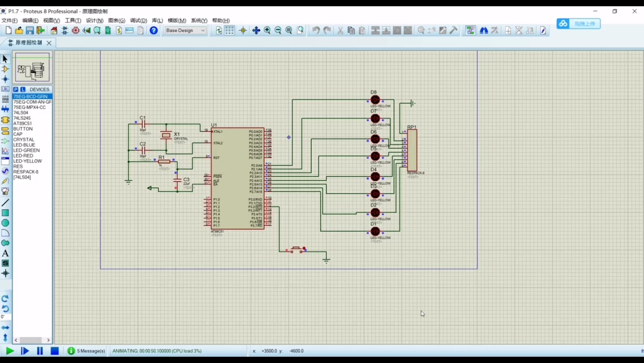Switch to Wire Label mode

pyautogui.click(x=5, y=89)
